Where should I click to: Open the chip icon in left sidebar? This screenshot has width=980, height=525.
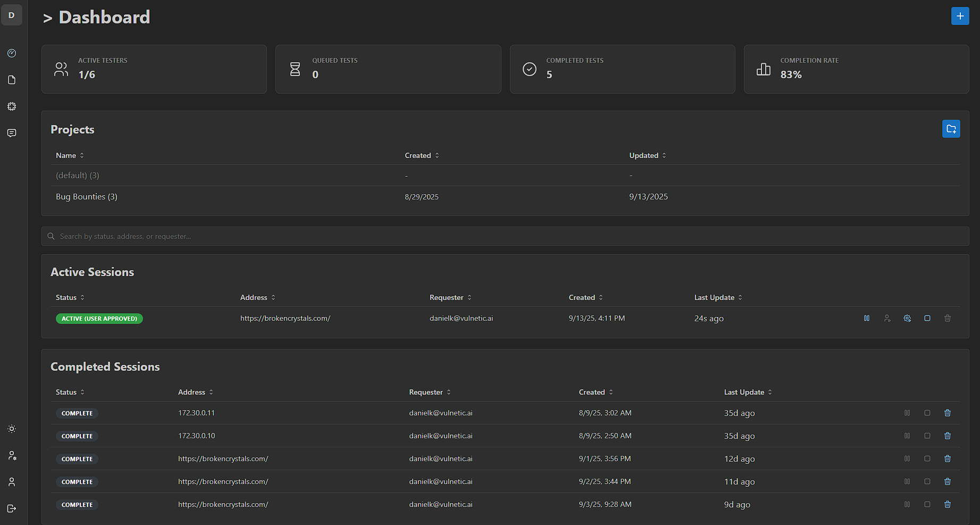click(12, 106)
